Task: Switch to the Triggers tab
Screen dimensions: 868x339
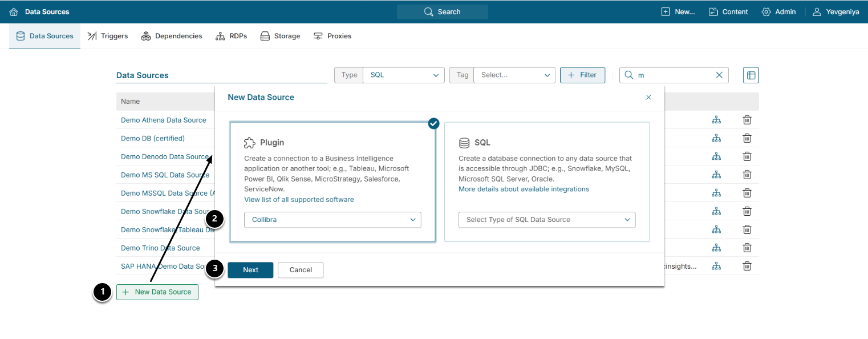Action: [108, 36]
